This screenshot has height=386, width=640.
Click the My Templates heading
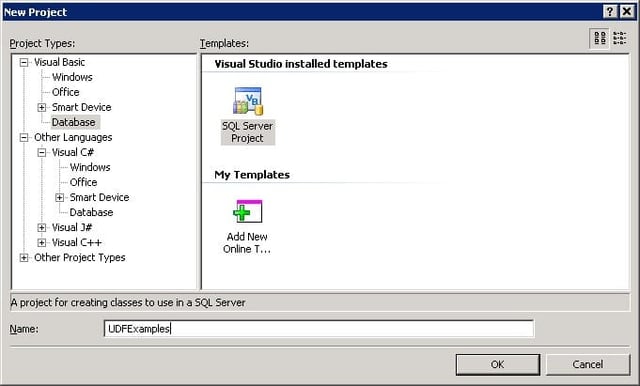(252, 175)
